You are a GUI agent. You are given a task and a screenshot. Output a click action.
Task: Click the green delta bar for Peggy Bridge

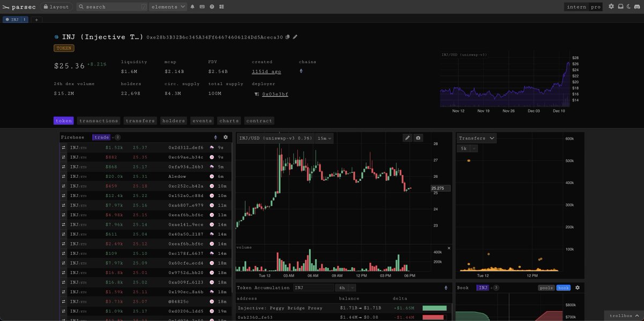click(434, 308)
